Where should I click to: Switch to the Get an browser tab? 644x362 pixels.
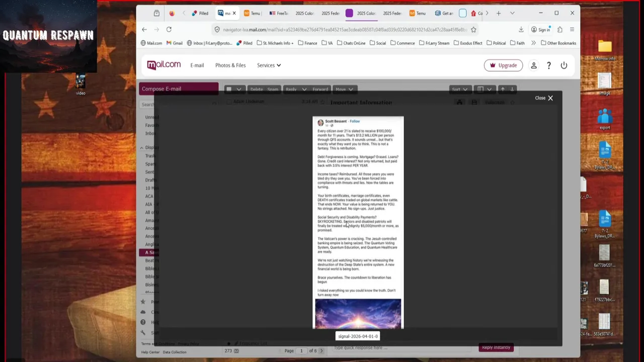[444, 13]
